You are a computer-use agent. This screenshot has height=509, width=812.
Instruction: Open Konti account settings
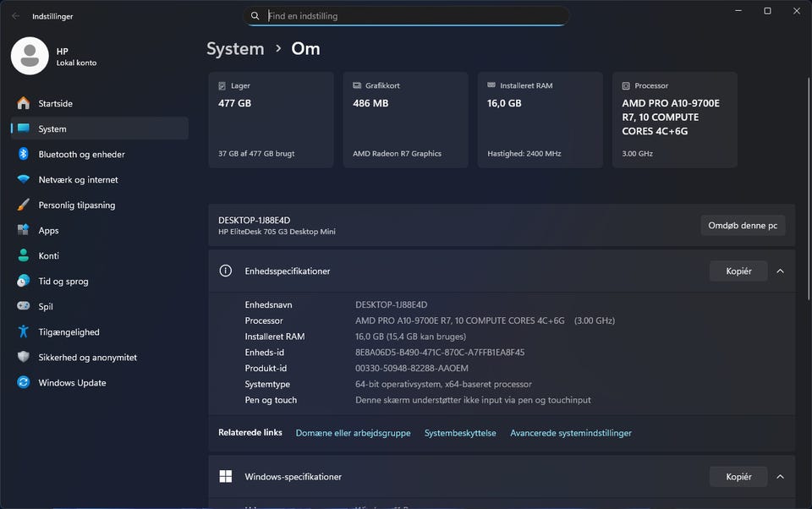click(x=48, y=255)
